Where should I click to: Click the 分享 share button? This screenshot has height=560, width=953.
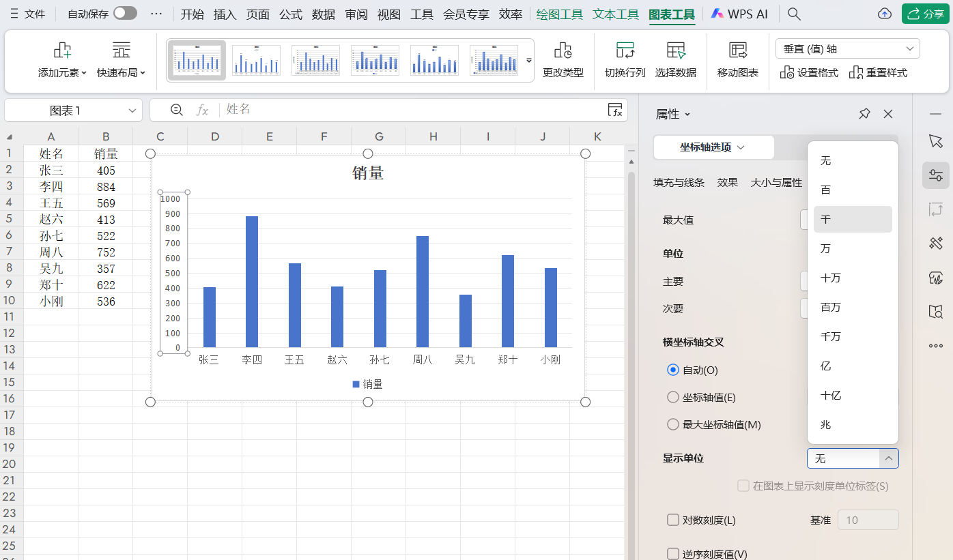(x=926, y=13)
